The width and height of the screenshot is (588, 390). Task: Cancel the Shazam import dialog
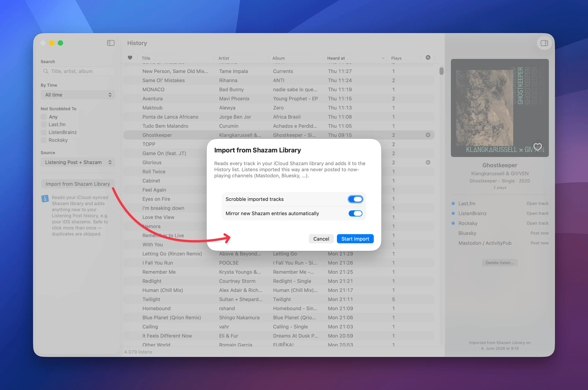321,239
